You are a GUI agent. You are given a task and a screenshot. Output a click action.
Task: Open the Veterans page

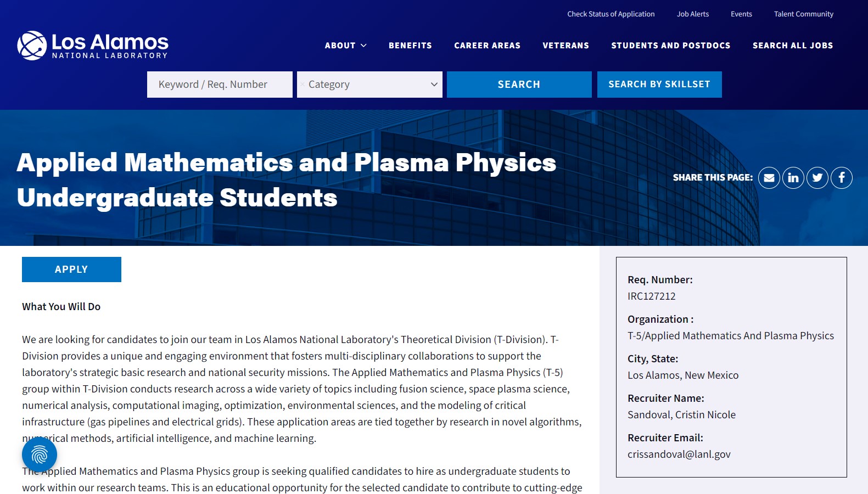565,46
